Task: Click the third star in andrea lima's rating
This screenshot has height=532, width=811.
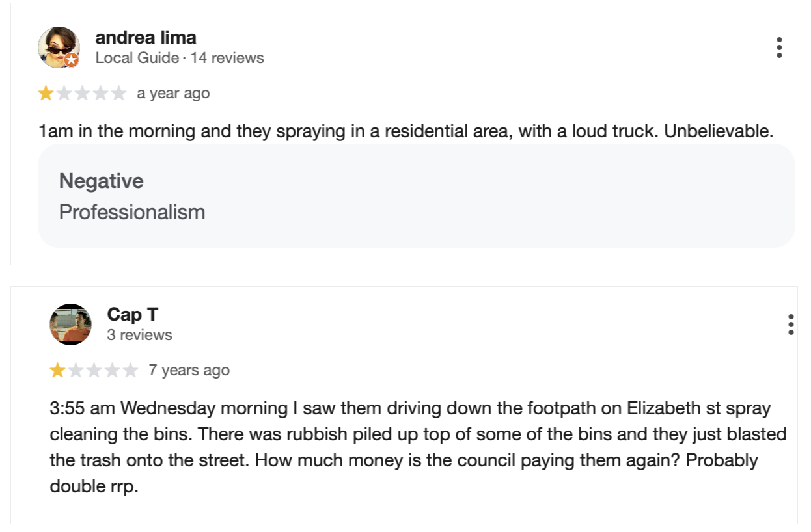Action: (x=82, y=94)
